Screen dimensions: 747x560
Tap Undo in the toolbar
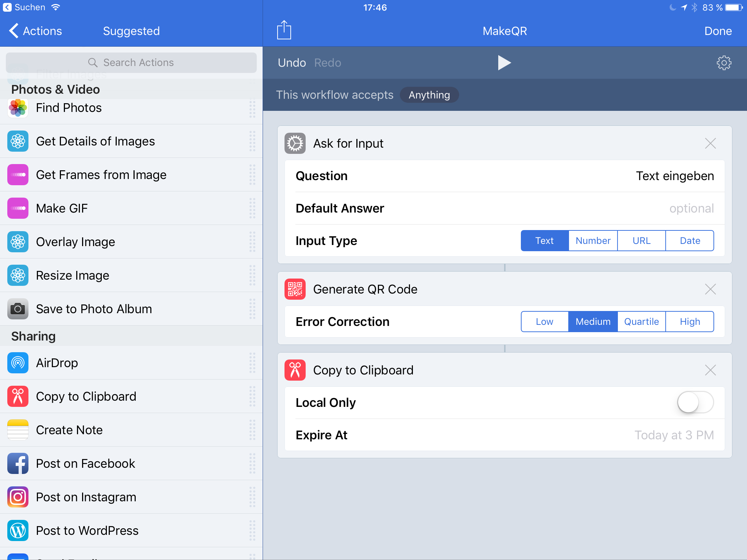(291, 63)
